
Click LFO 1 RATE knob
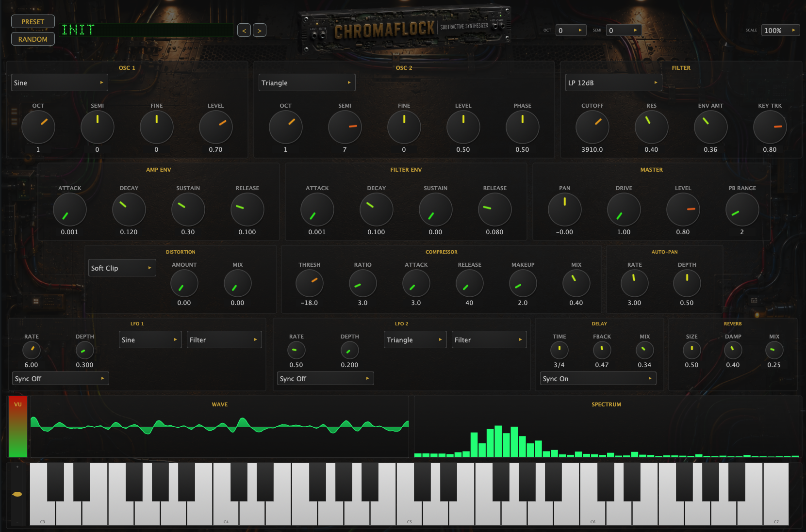click(32, 350)
